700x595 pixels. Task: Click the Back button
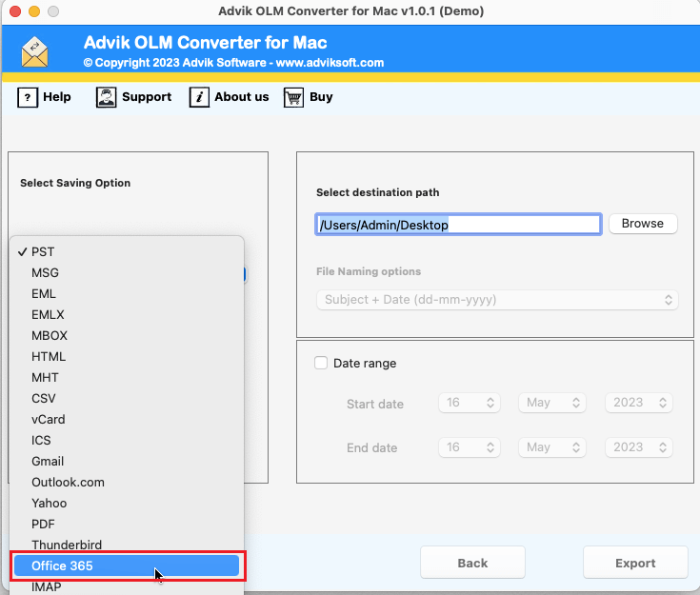click(x=472, y=563)
